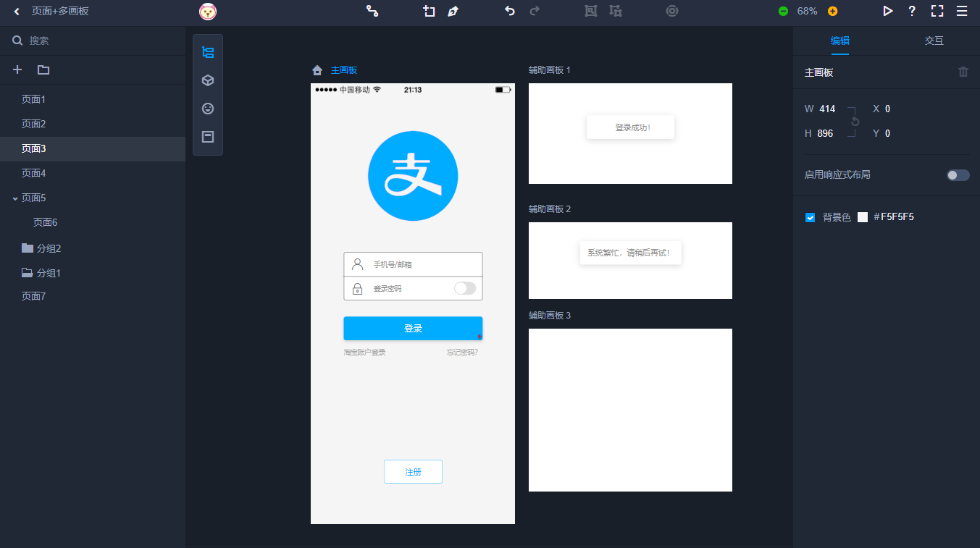This screenshot has width=980, height=548.
Task: Uncheck the 背景色 checkbox
Action: pos(811,217)
